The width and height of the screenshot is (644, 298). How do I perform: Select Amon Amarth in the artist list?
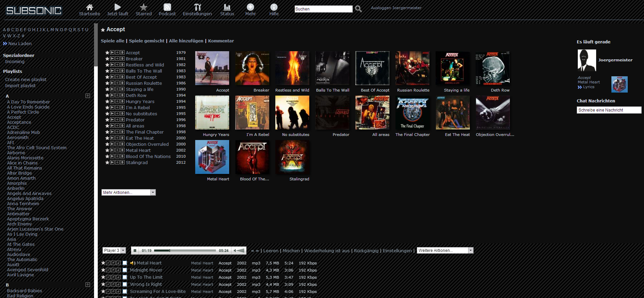click(21, 178)
